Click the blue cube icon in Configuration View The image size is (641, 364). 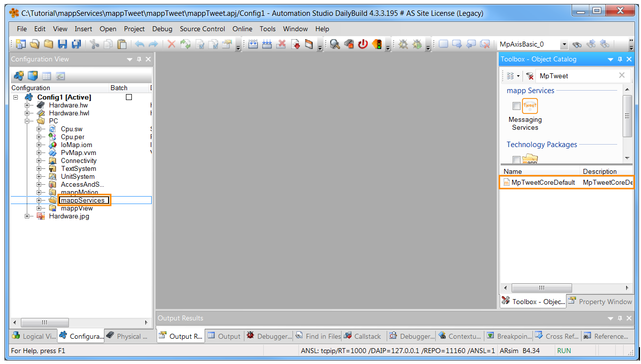click(x=33, y=76)
